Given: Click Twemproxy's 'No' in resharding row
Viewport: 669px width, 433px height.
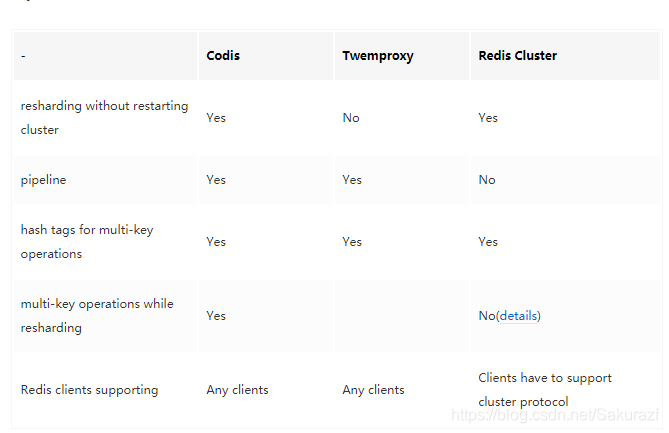Looking at the screenshot, I should [351, 118].
